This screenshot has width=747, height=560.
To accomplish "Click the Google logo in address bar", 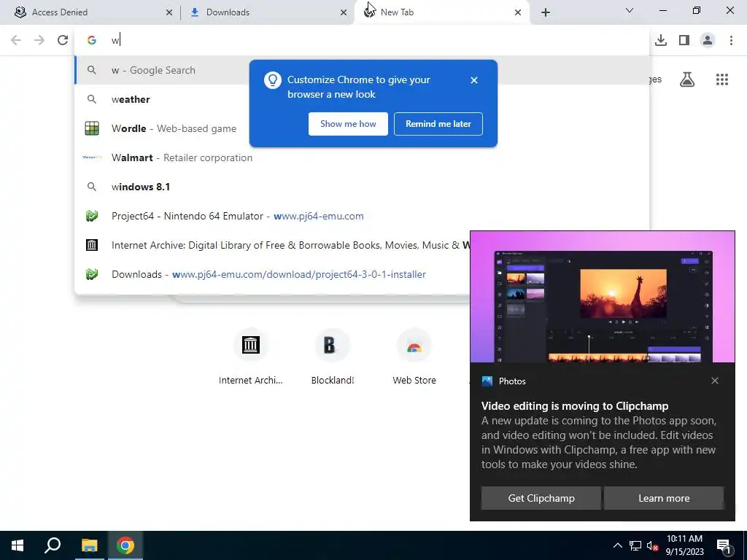I will point(92,40).
